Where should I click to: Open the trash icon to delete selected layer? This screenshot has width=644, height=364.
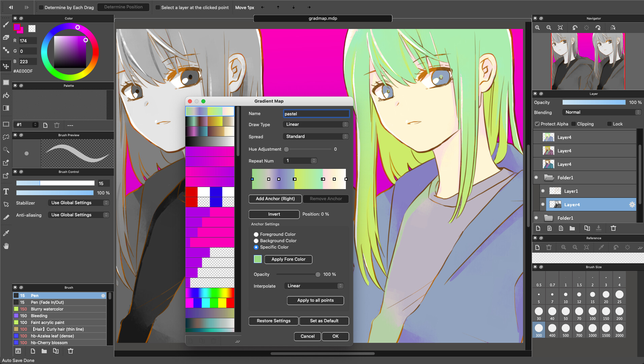(613, 228)
